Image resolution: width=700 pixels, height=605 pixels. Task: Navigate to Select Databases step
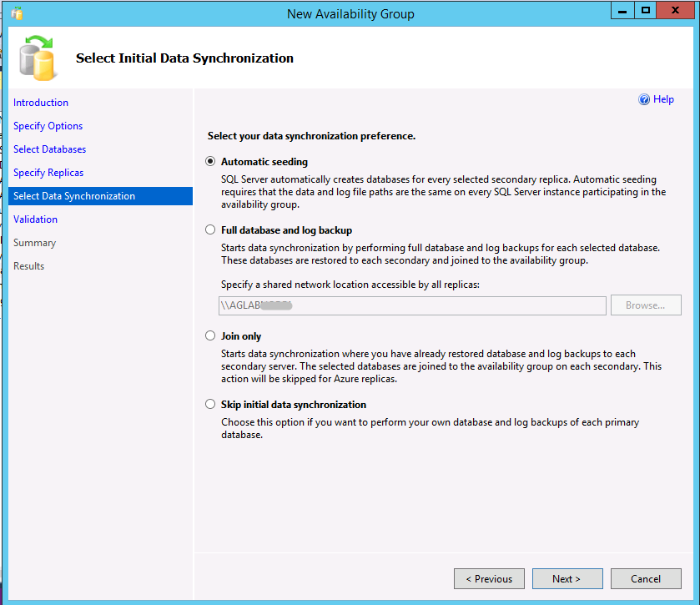click(x=49, y=149)
